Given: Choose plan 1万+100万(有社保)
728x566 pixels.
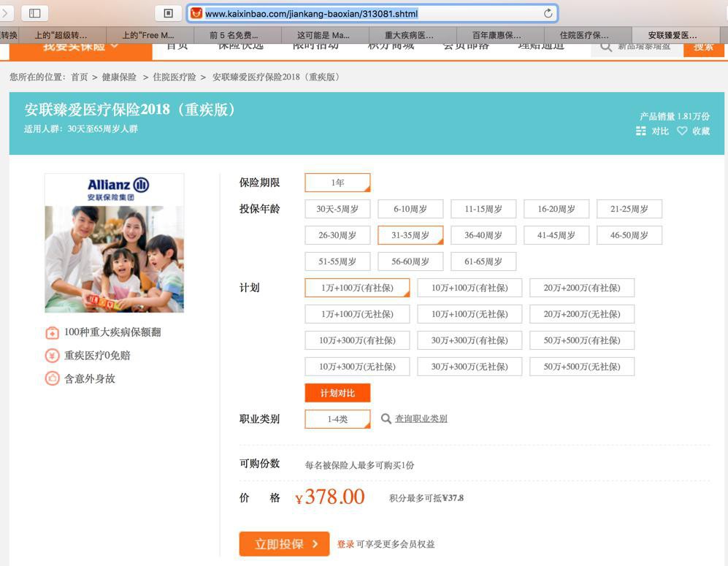Looking at the screenshot, I should (x=357, y=288).
